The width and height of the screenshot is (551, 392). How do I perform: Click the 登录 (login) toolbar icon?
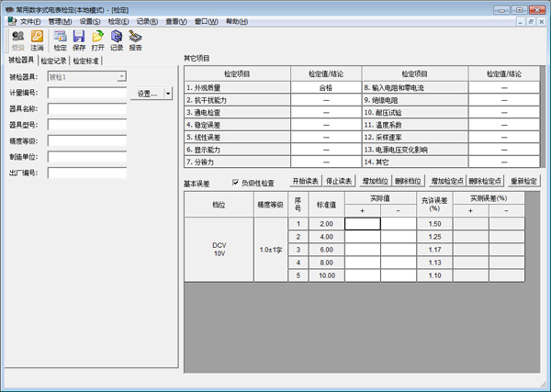(x=18, y=39)
